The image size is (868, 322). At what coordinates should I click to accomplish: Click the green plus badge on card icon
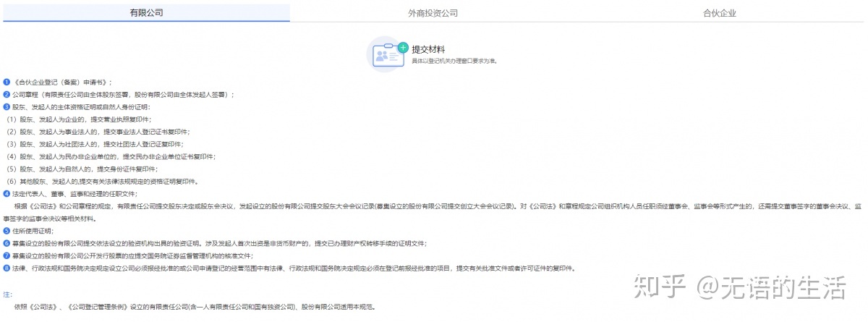click(x=403, y=46)
